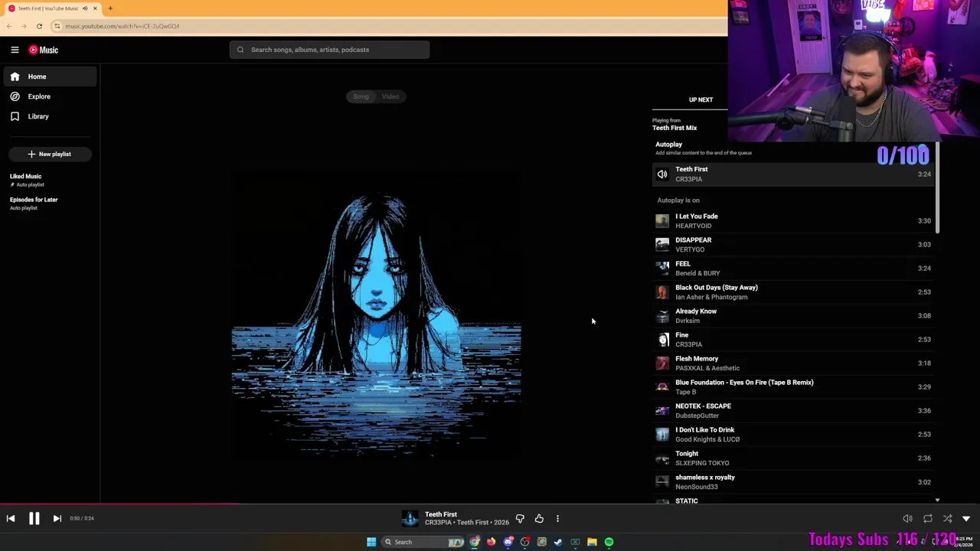Open the CR33PIA artist link in player bar
Screen dimensions: 980x551
pyautogui.click(x=438, y=523)
